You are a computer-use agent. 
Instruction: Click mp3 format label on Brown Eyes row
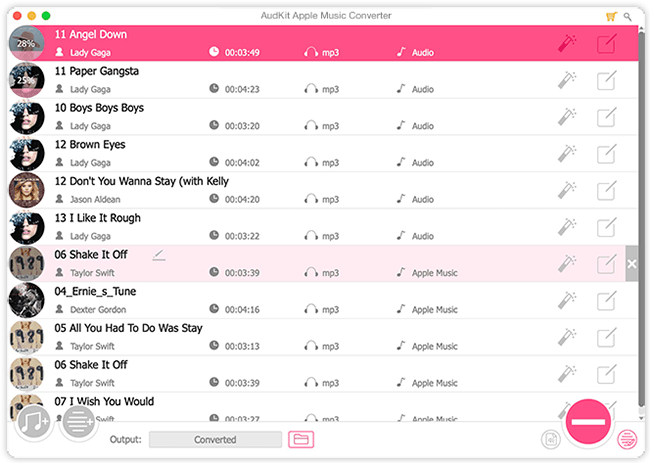330,163
